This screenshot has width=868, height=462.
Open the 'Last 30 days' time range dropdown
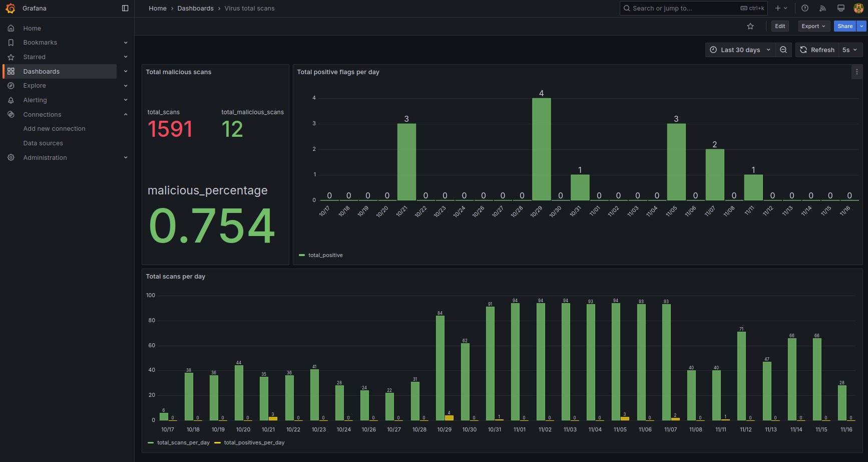pyautogui.click(x=740, y=50)
